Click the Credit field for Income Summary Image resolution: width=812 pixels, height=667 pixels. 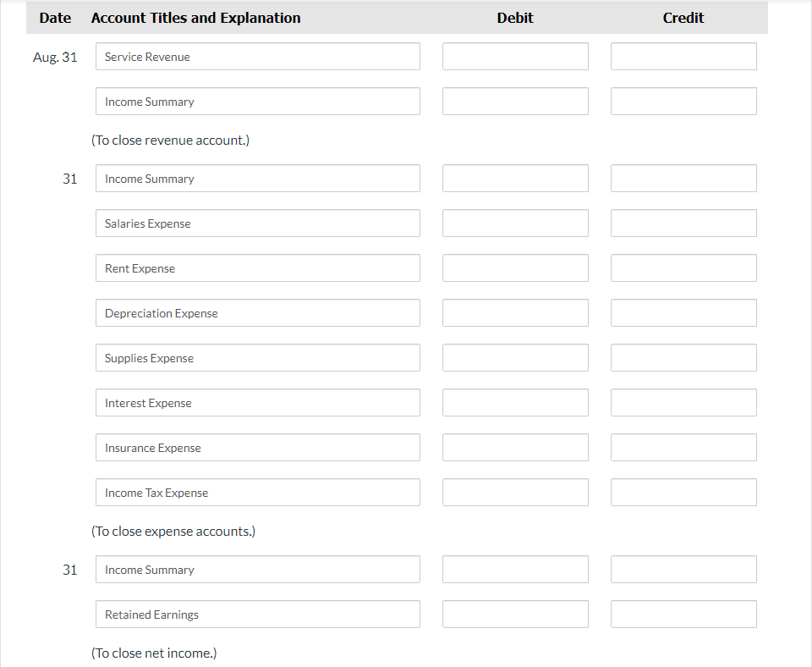[x=683, y=101]
